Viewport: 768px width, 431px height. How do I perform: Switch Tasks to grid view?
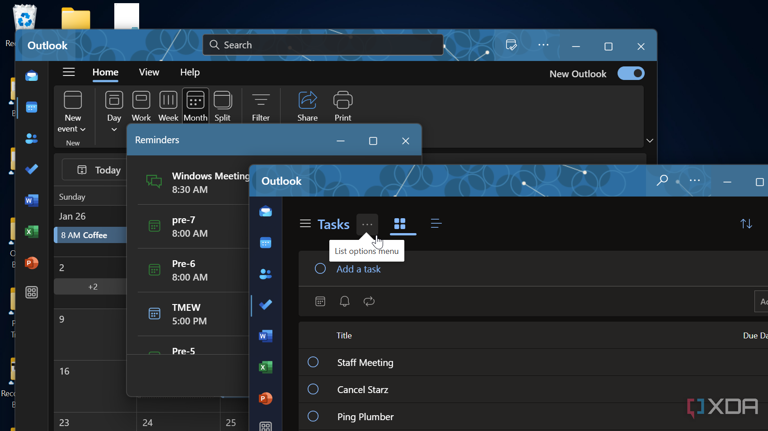pos(400,224)
